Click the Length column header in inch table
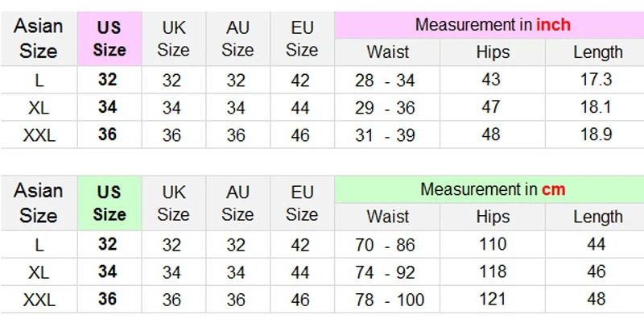This screenshot has height=323, width=644. point(597,52)
